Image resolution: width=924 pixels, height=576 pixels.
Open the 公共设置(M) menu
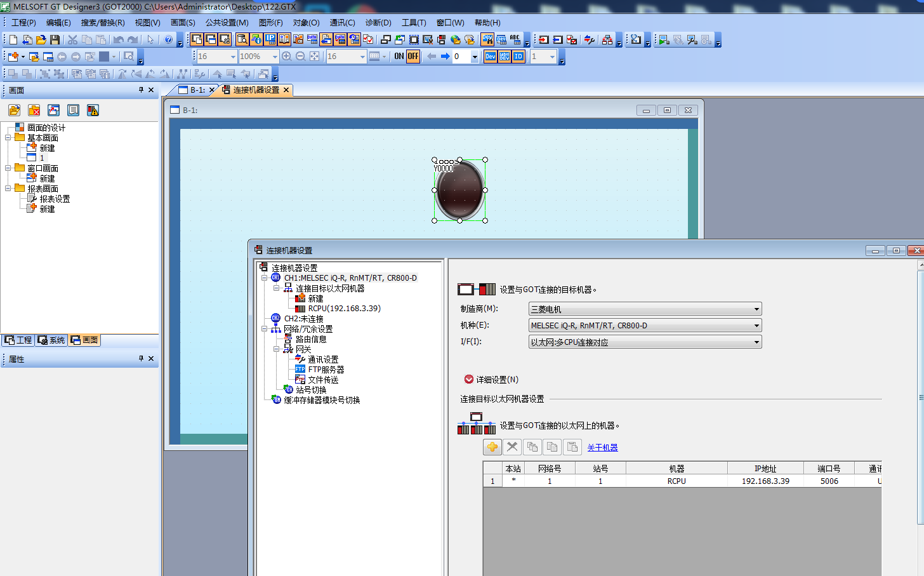[x=227, y=23]
